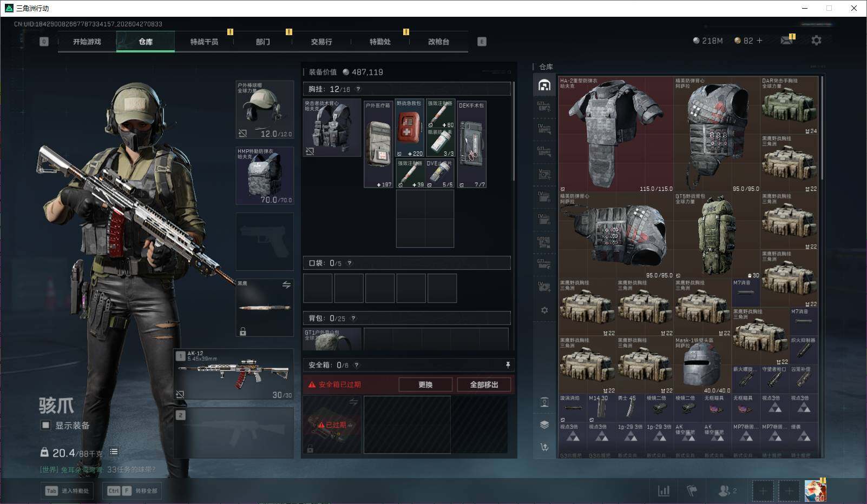Screen dimensions: 867x504
Task: Open the warehouse sidebar gear settings icon
Action: tap(544, 310)
